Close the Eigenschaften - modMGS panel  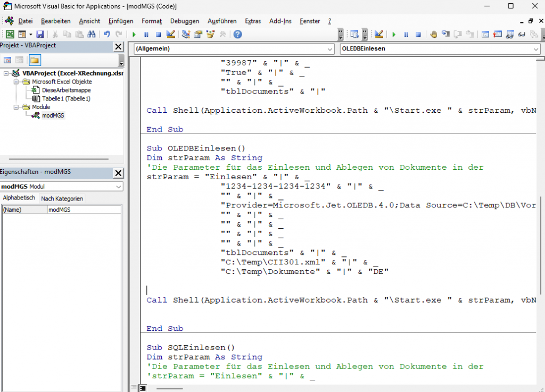119,173
